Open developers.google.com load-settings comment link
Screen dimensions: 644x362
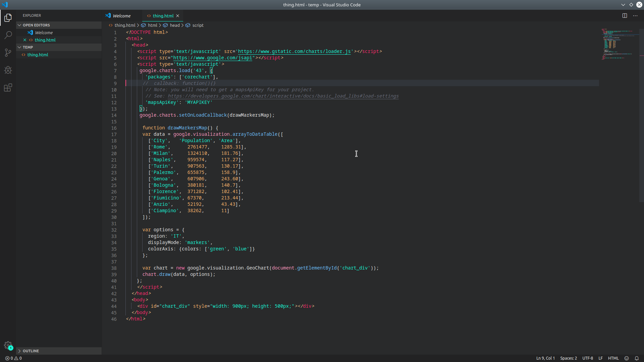283,96
